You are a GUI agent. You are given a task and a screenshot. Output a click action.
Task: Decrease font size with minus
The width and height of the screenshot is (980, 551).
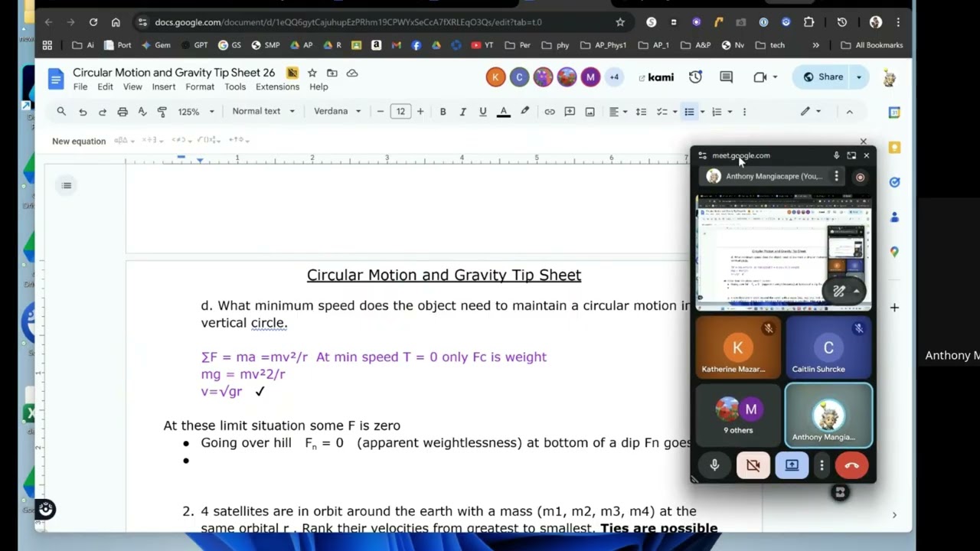point(380,112)
